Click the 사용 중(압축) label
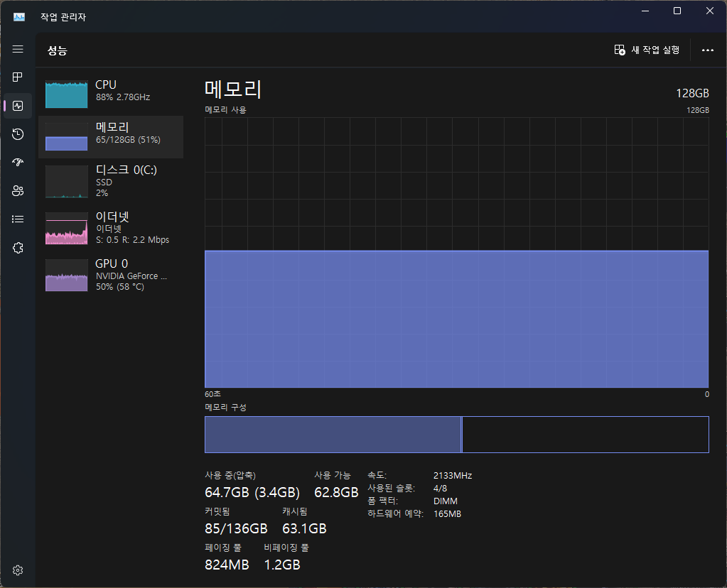 click(230, 475)
